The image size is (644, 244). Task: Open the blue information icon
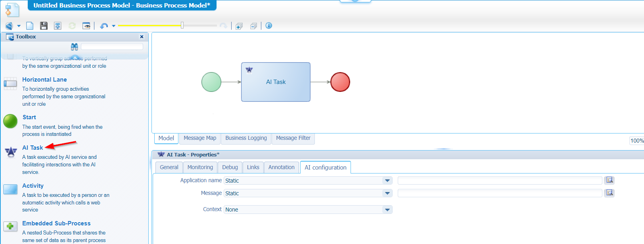tap(268, 26)
